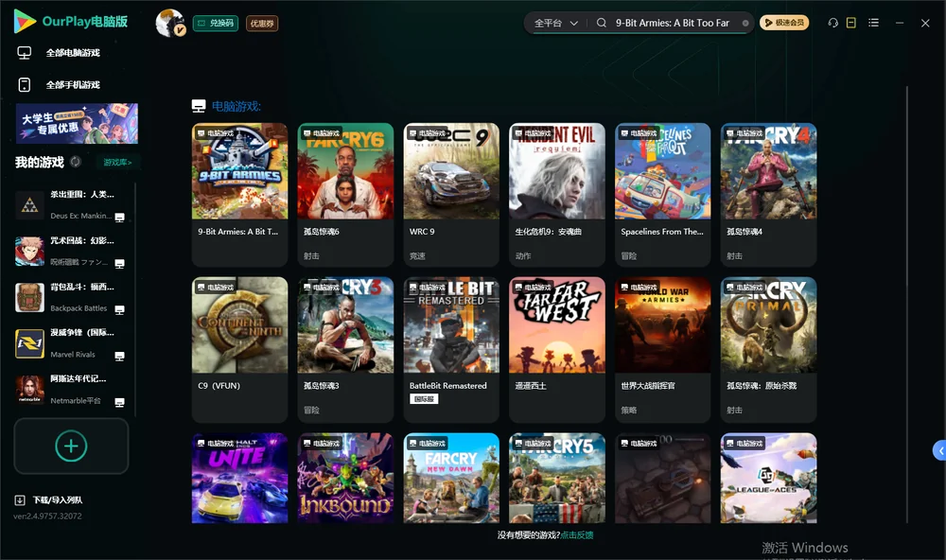This screenshot has height=560, width=946.
Task: Open the BattleBit Remastered card
Action: [x=451, y=349]
